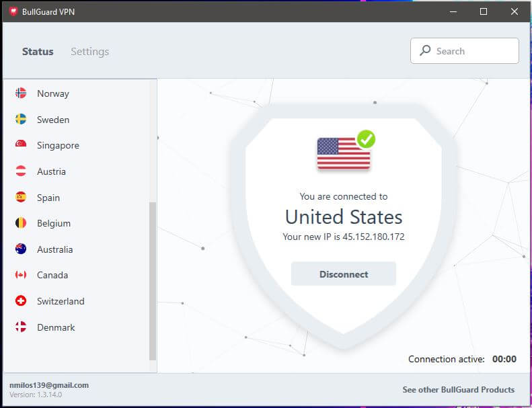Minimize the BullGuard VPN window

pyautogui.click(x=453, y=11)
